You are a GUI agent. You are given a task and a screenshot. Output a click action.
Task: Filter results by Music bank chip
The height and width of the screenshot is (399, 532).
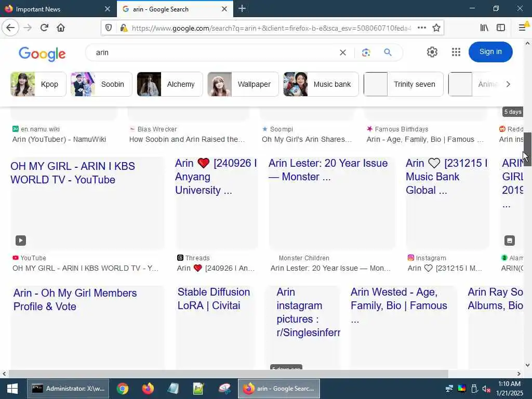point(321,84)
